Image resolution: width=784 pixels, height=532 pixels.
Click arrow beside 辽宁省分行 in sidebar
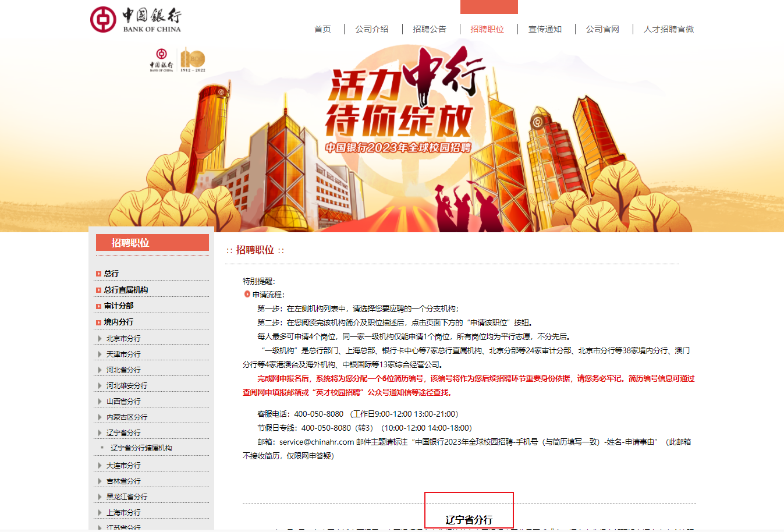click(x=100, y=432)
